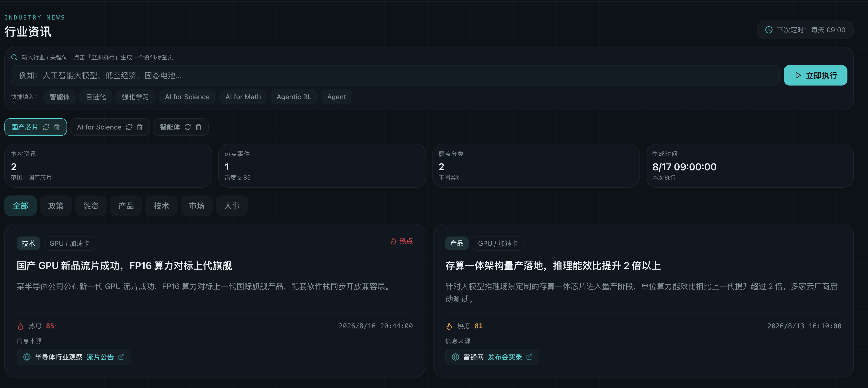Filter news by 技术 category tab
Image resolution: width=868 pixels, height=388 pixels.
pyautogui.click(x=161, y=206)
